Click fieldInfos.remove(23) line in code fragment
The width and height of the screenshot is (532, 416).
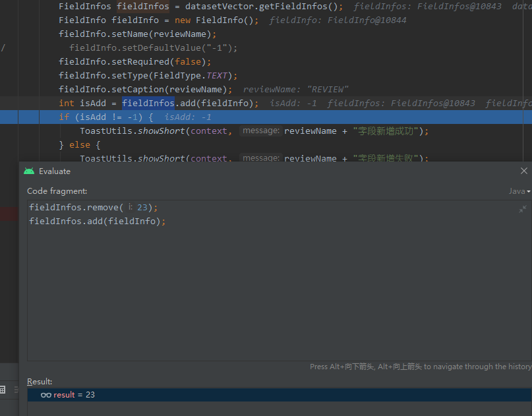click(94, 207)
